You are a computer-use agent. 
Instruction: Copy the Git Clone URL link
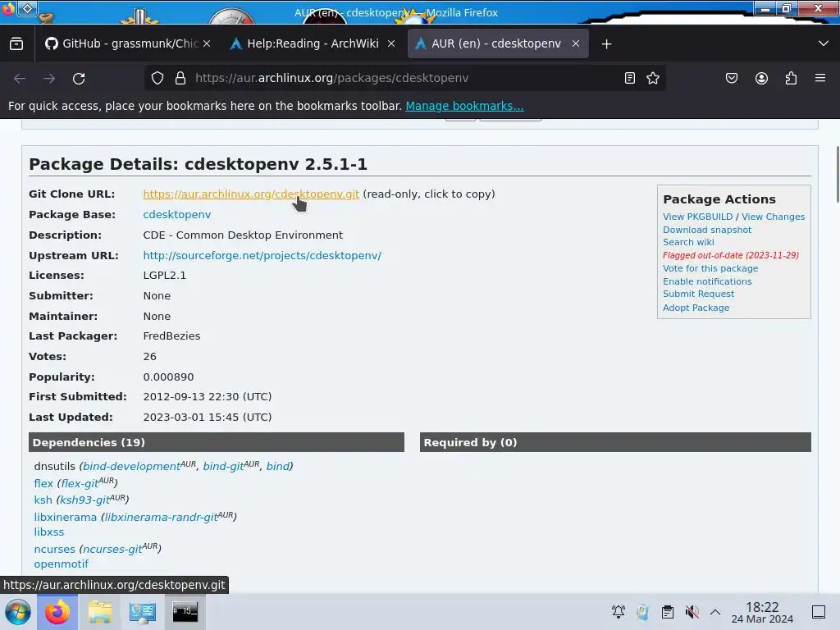coord(251,194)
